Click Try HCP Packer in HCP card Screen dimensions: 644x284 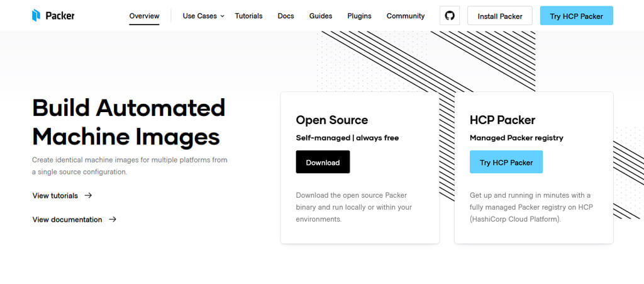click(506, 162)
